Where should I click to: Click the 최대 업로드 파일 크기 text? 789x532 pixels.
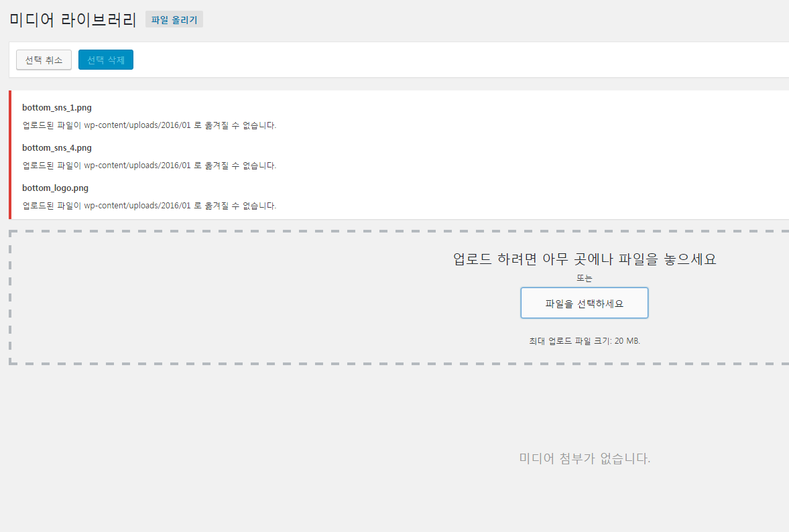585,341
